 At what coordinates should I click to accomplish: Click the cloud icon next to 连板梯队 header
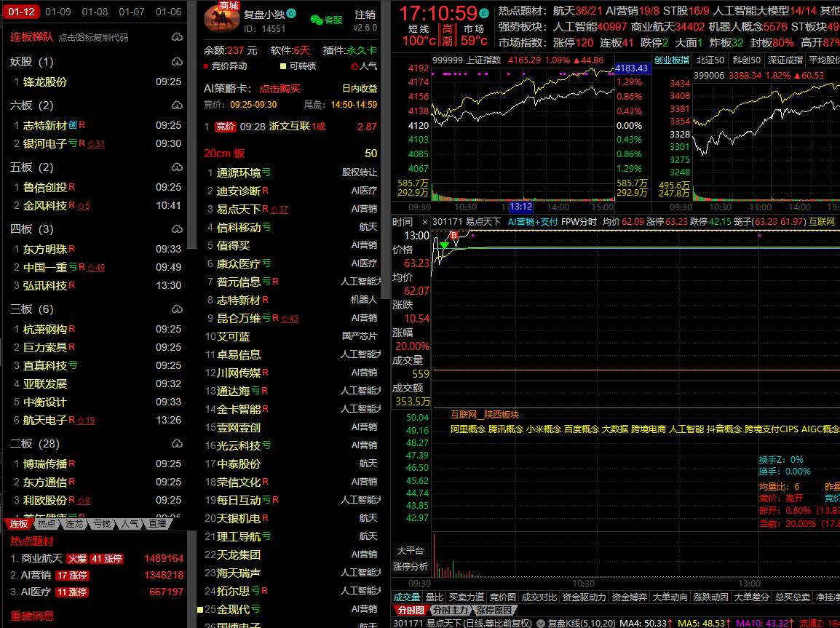177,37
